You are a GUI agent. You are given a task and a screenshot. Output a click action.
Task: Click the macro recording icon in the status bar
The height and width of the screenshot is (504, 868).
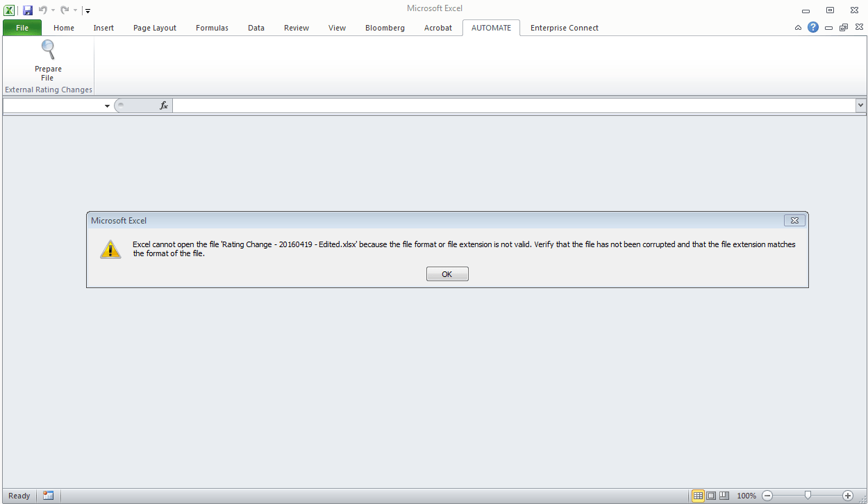click(x=48, y=496)
